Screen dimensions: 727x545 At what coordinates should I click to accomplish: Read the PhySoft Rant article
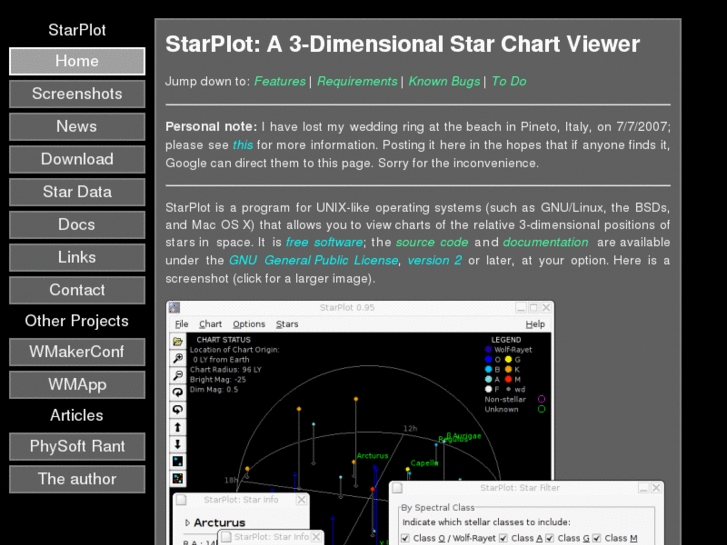coord(77,446)
